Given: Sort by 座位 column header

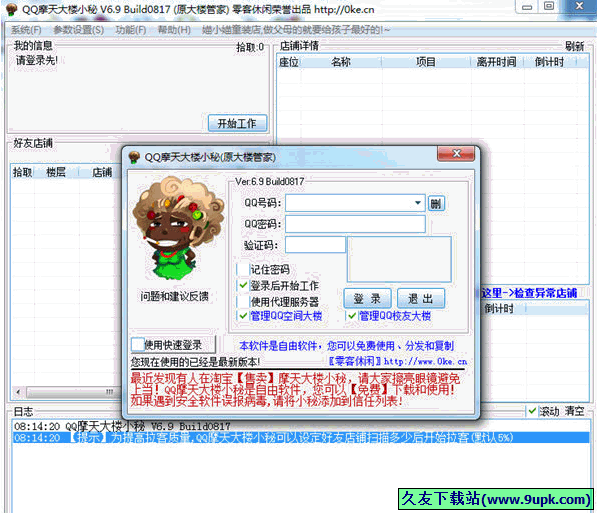Looking at the screenshot, I should [x=289, y=62].
